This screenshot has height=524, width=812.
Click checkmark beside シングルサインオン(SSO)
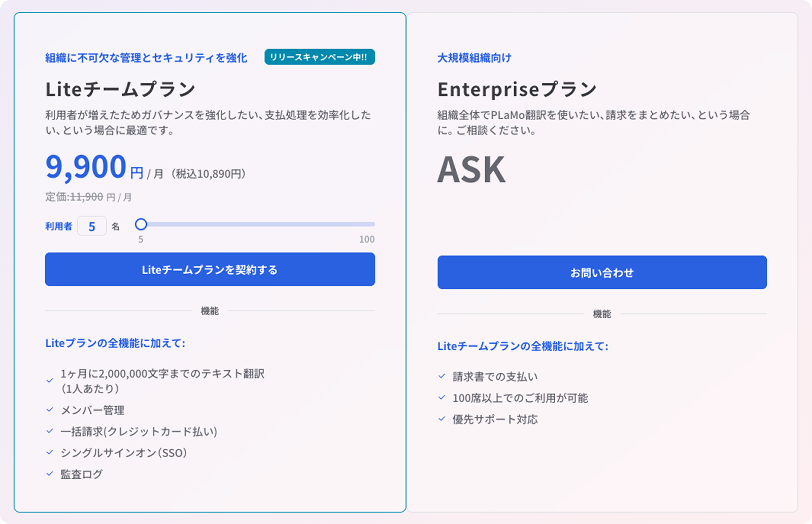click(x=50, y=452)
